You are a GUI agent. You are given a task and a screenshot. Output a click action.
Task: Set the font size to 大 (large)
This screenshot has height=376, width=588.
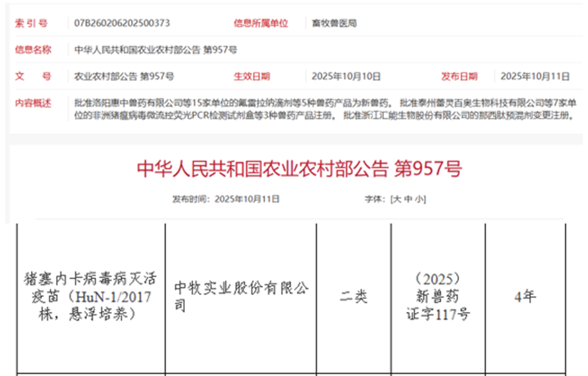[x=396, y=199]
